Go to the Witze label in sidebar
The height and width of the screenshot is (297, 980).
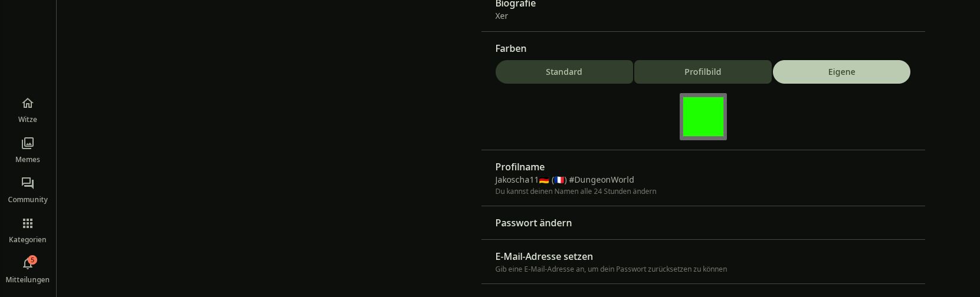pos(28,120)
